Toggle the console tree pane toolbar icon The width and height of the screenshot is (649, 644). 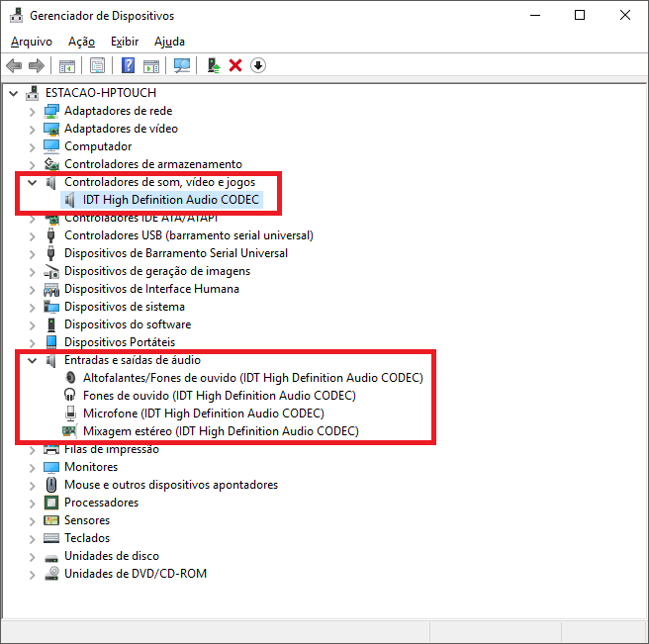pos(67,65)
